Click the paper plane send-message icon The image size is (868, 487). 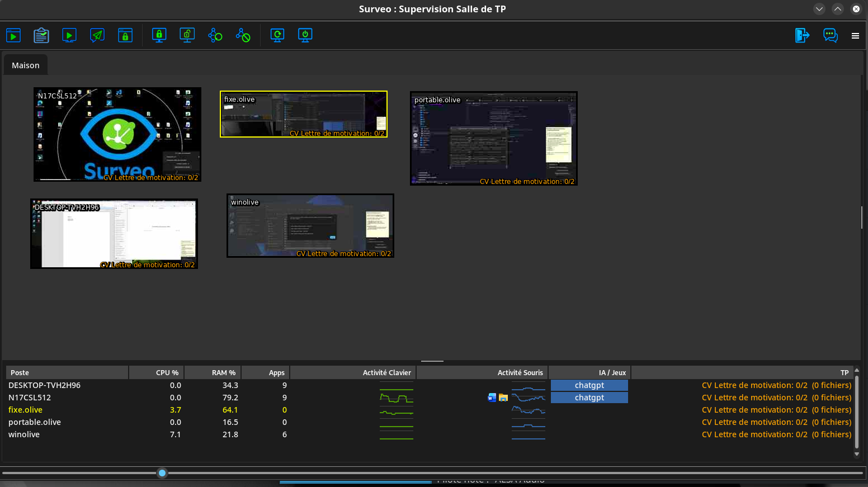coord(97,36)
